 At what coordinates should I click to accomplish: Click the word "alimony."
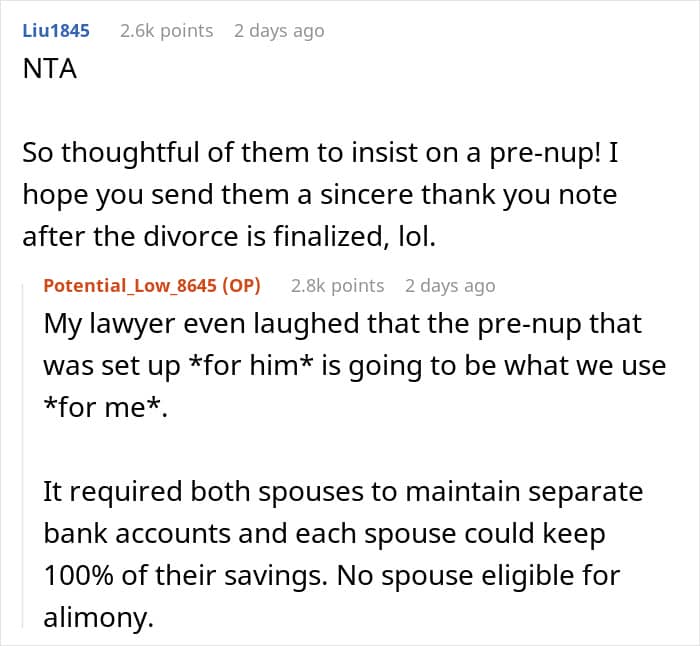pos(98,618)
